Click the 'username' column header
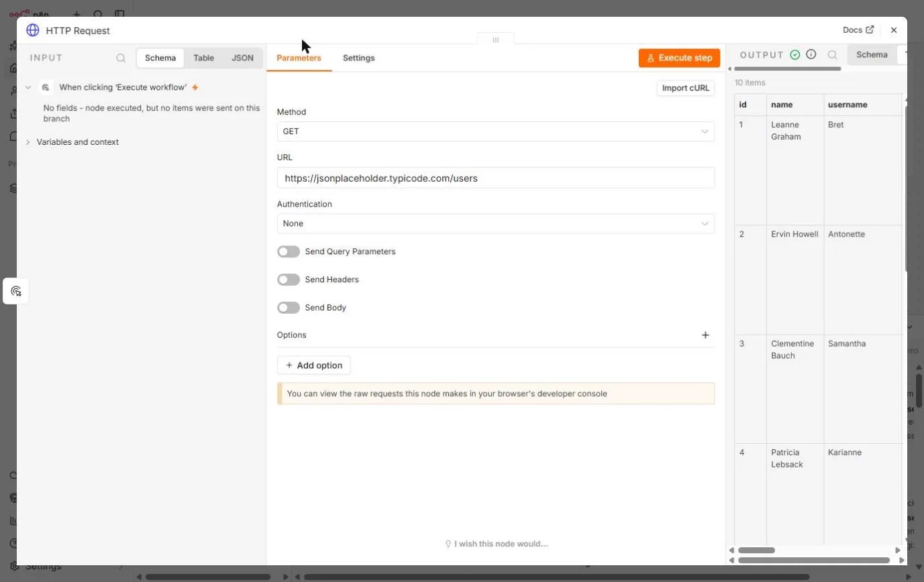Image resolution: width=924 pixels, height=582 pixels. [x=863, y=105]
